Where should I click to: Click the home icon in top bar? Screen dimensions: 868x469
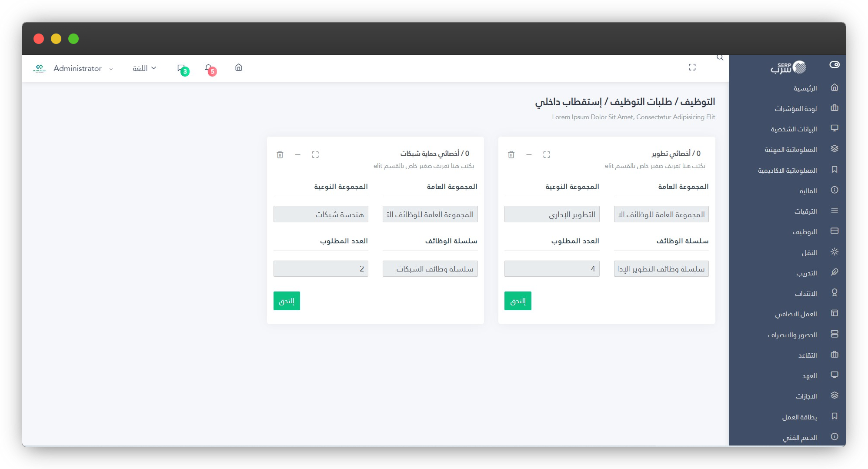coord(239,67)
